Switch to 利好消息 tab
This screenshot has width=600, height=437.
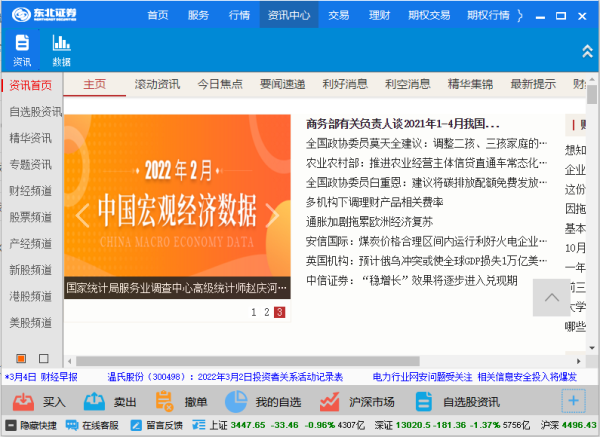coord(345,84)
